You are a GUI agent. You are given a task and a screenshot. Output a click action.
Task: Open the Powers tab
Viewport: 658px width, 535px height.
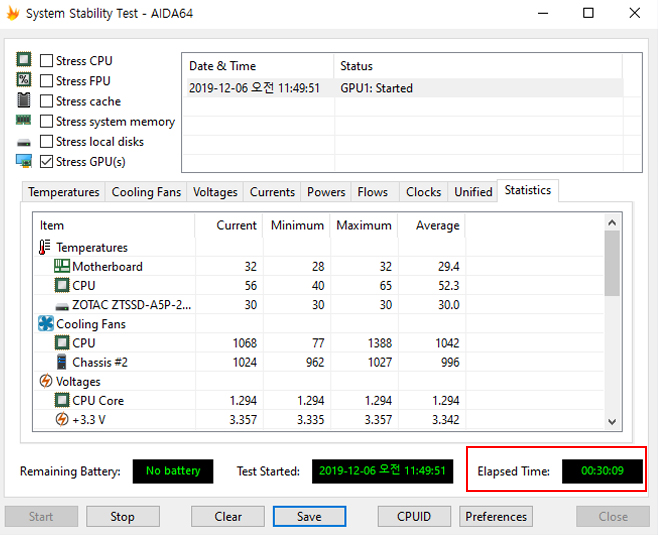pos(326,192)
